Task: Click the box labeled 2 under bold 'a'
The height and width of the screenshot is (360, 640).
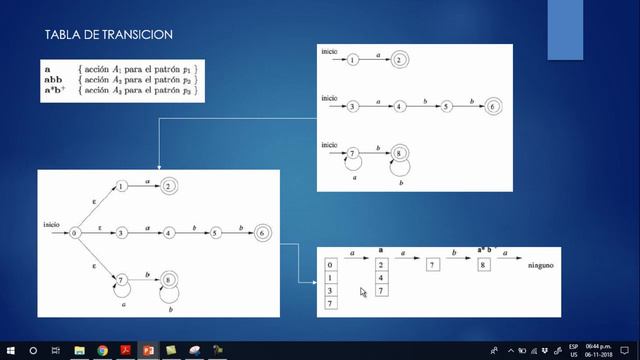Action: tap(381, 264)
